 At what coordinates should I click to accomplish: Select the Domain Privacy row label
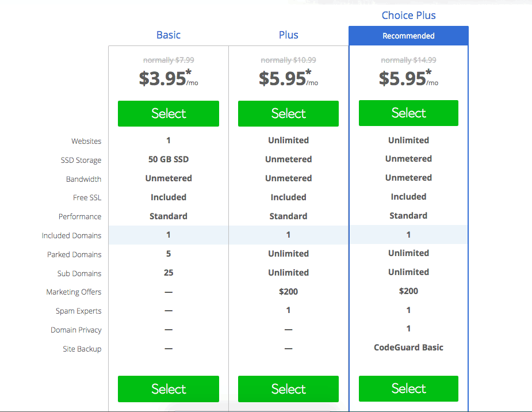point(76,330)
